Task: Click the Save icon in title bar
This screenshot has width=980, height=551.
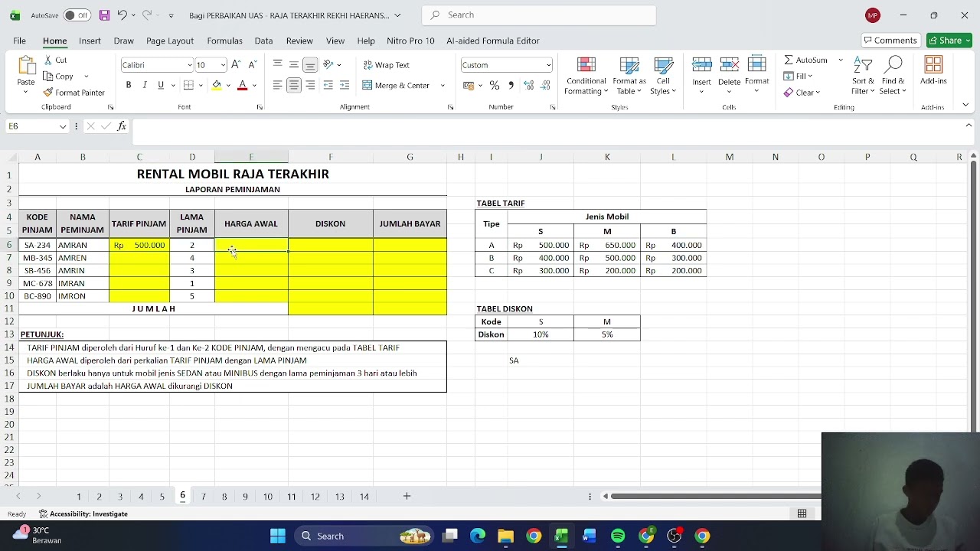Action: [104, 15]
